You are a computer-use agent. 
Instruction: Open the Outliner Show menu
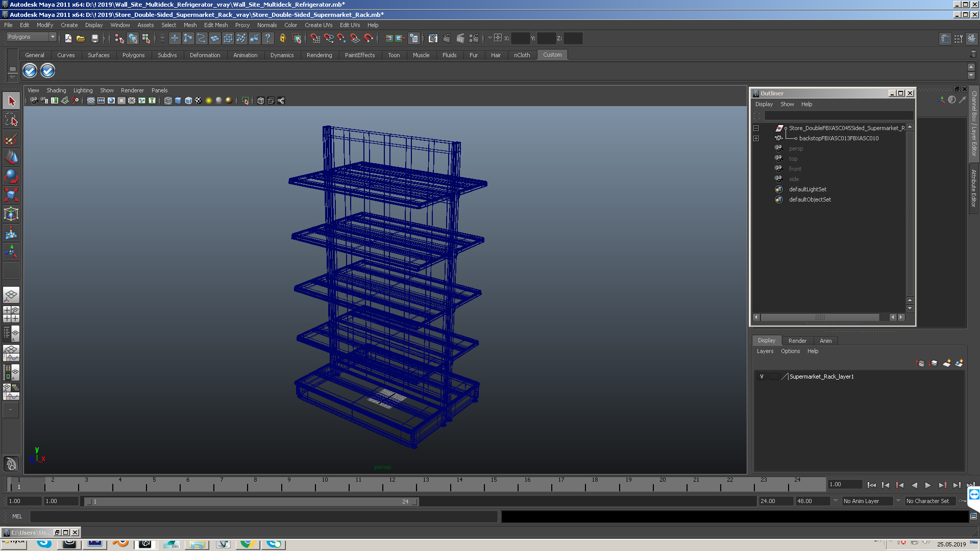coord(787,104)
